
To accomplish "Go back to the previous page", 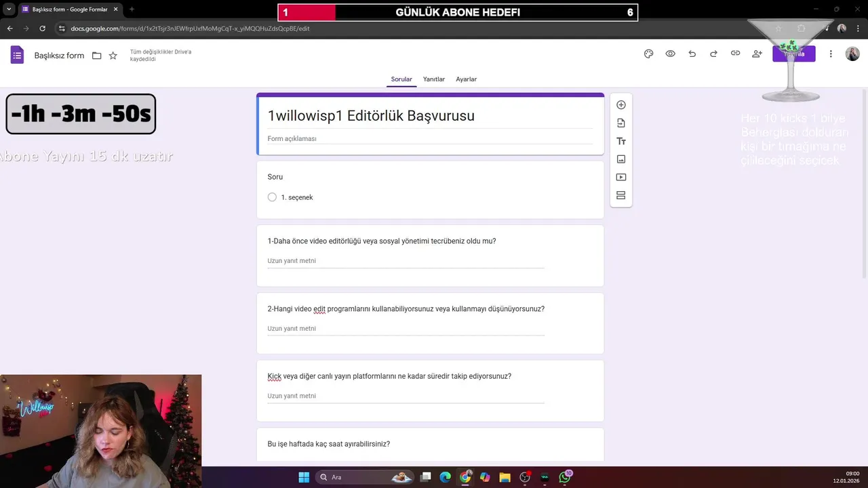I will pyautogui.click(x=9, y=28).
